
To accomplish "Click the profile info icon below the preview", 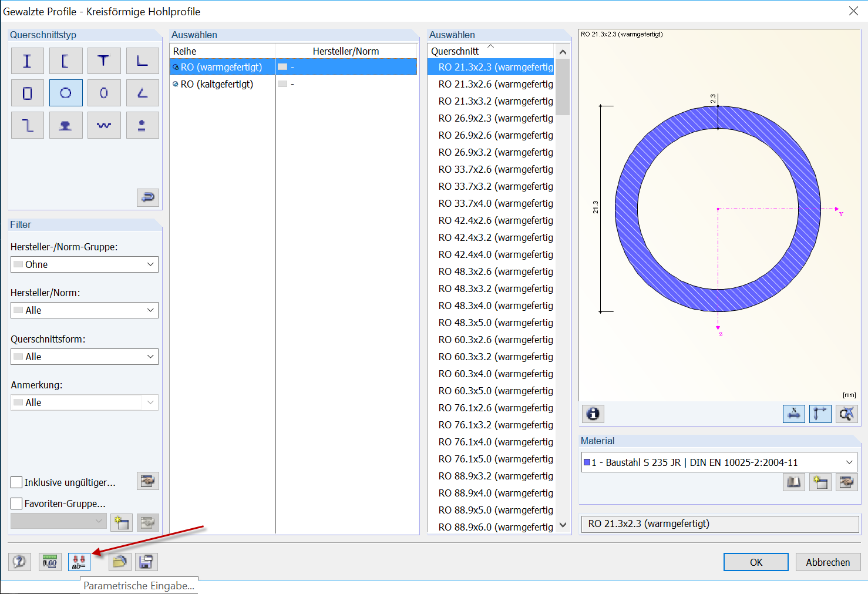I will tap(593, 414).
